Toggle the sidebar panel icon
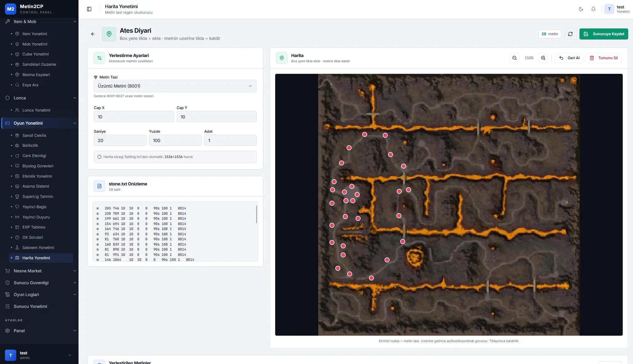The width and height of the screenshot is (633, 364). pyautogui.click(x=89, y=9)
